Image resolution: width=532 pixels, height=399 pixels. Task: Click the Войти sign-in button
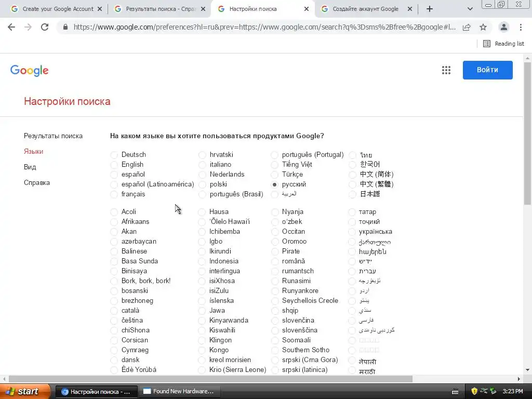[487, 70]
